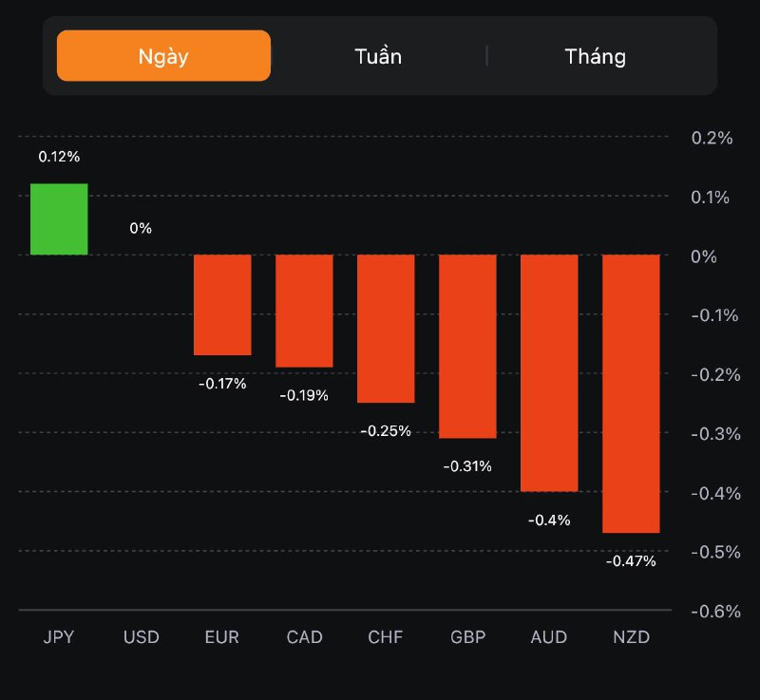
Task: Tap the red CHF bar
Action: (x=386, y=329)
